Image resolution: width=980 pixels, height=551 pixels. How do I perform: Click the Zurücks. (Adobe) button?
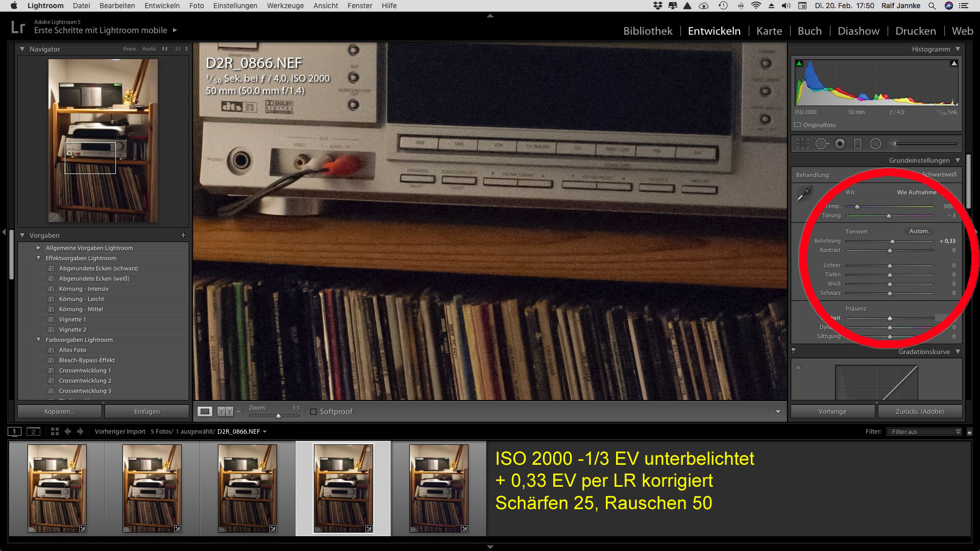click(920, 412)
